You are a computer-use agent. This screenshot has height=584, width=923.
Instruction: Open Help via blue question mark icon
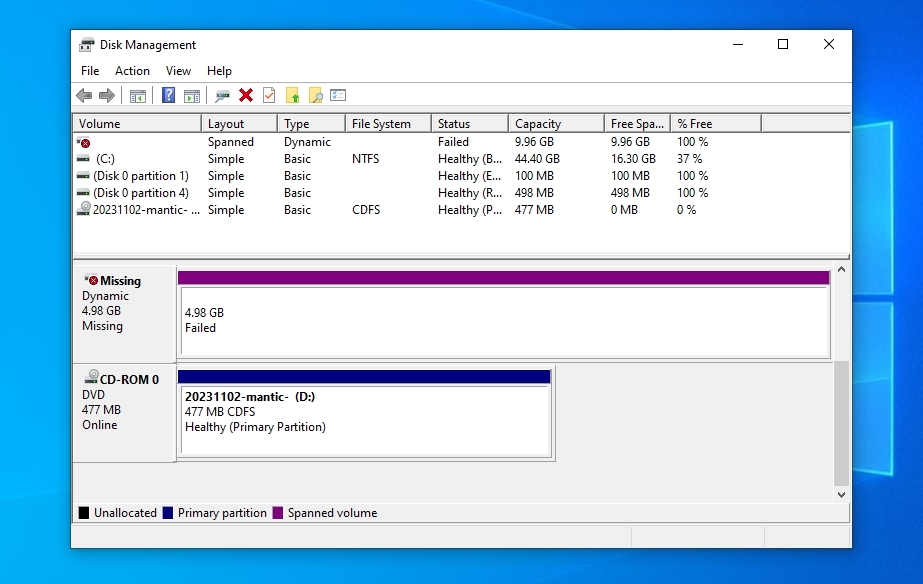pos(168,96)
